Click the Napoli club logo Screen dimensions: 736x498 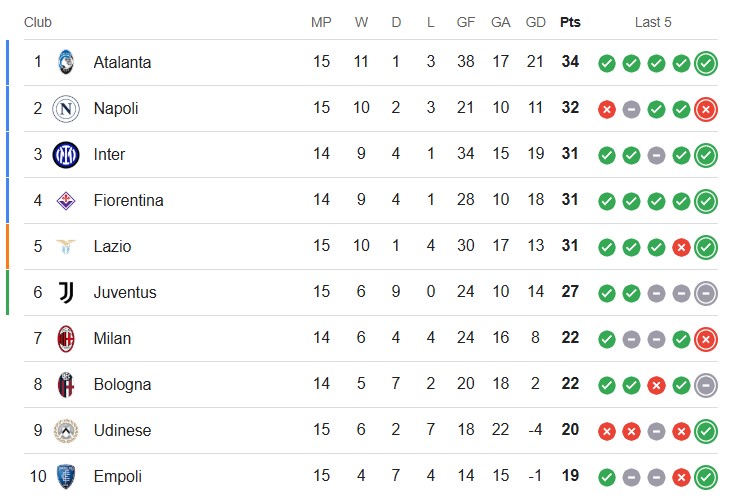66,108
